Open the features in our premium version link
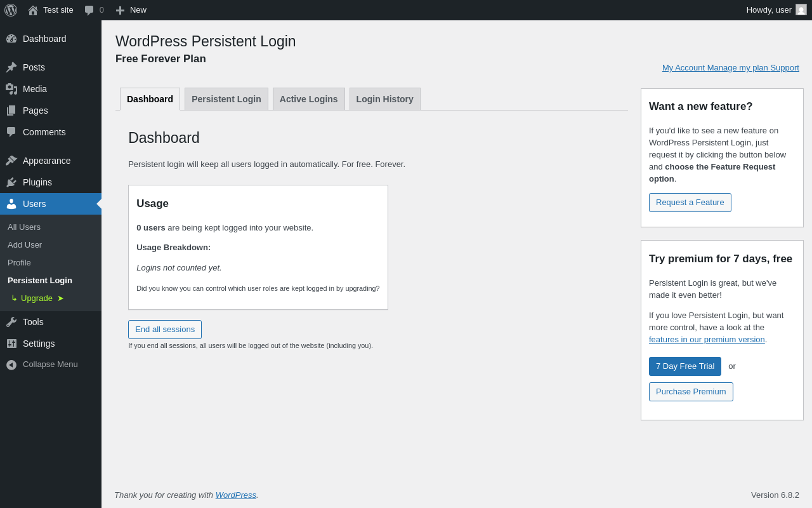 tap(706, 340)
